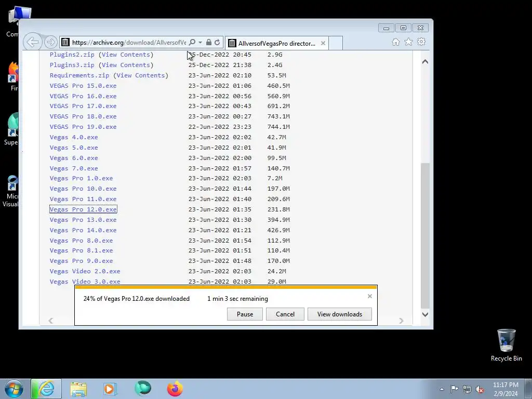
Task: Click the horizontal scrollbar left arrow
Action: [x=50, y=321]
